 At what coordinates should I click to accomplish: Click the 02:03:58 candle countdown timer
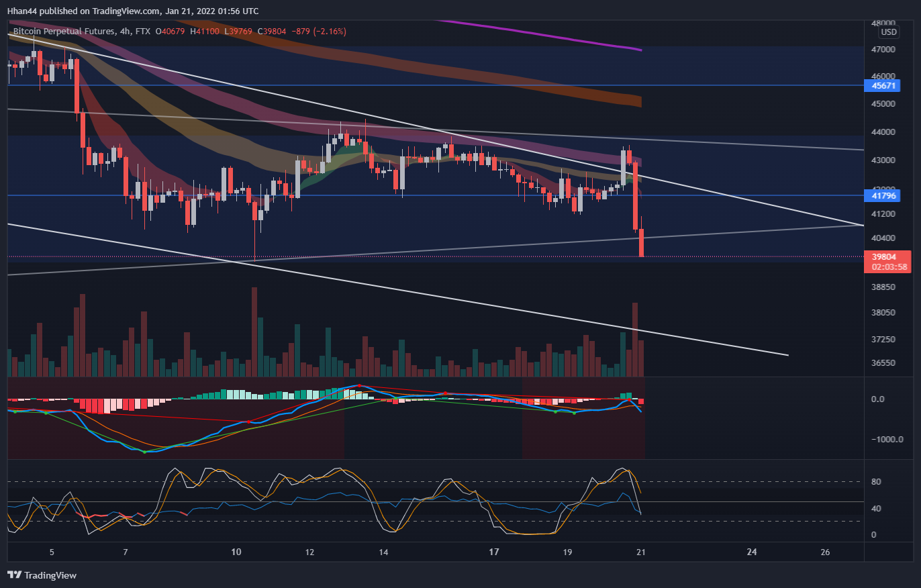[x=889, y=266]
